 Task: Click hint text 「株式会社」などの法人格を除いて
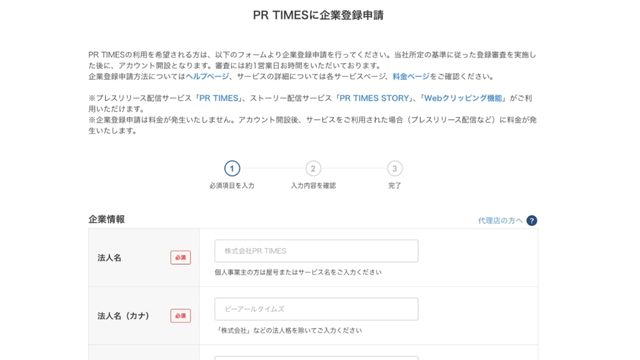288,330
